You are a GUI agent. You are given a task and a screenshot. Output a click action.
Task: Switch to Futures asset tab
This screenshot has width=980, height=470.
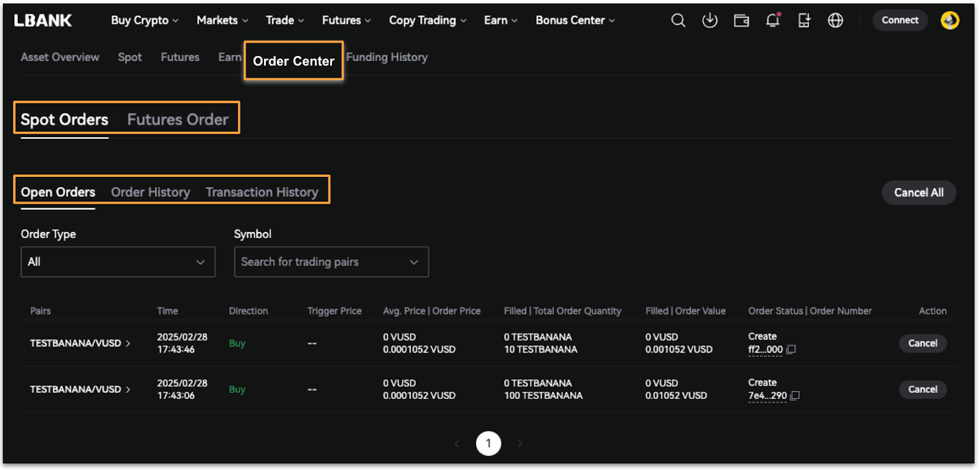pyautogui.click(x=180, y=57)
